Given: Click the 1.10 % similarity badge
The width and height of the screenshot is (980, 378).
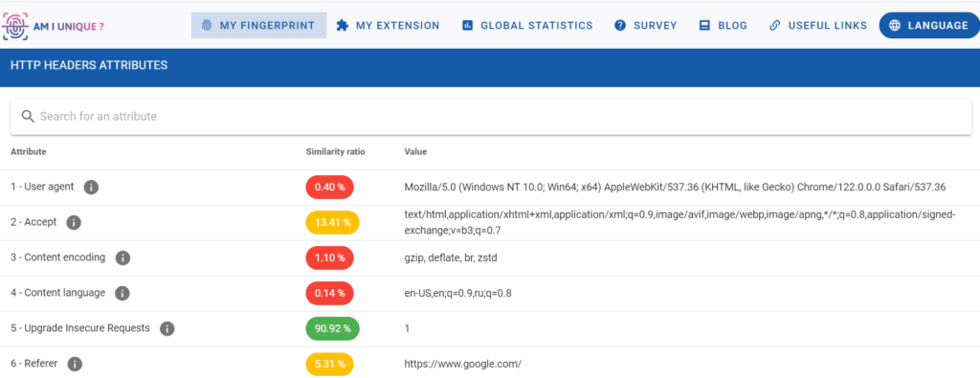Looking at the screenshot, I should [x=329, y=258].
